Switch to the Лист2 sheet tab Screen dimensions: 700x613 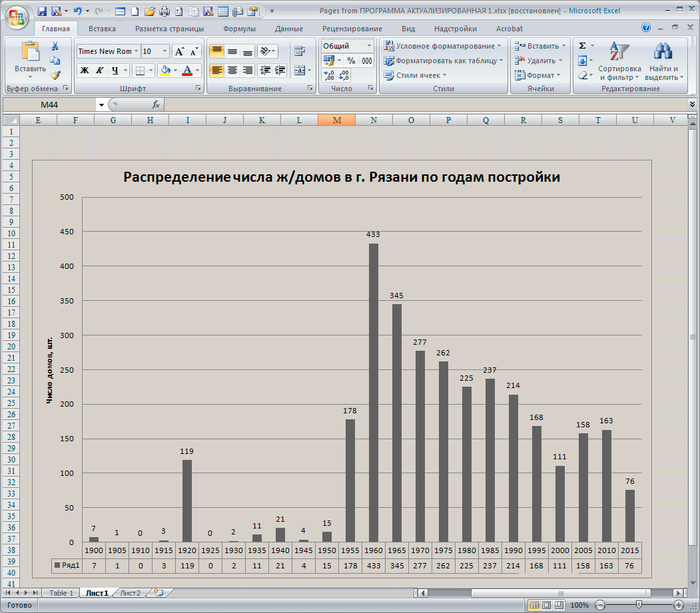tap(130, 593)
